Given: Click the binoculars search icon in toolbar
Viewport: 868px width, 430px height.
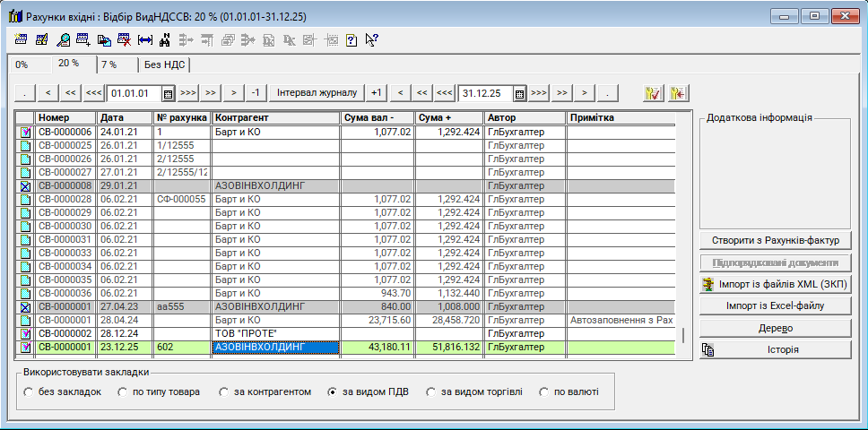Looking at the screenshot, I should tap(164, 39).
